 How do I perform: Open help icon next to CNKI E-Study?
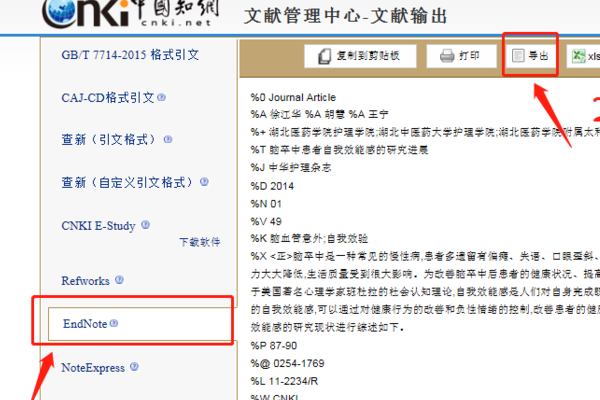coord(145,225)
